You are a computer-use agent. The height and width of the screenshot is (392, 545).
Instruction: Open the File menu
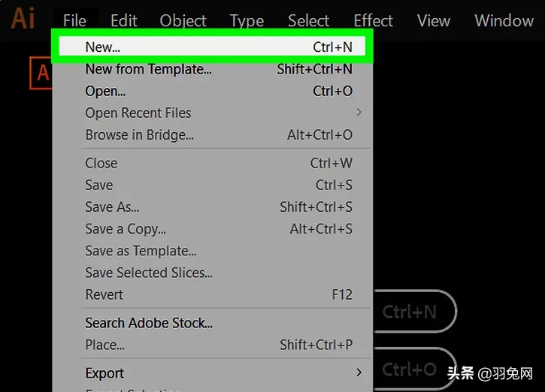[74, 20]
